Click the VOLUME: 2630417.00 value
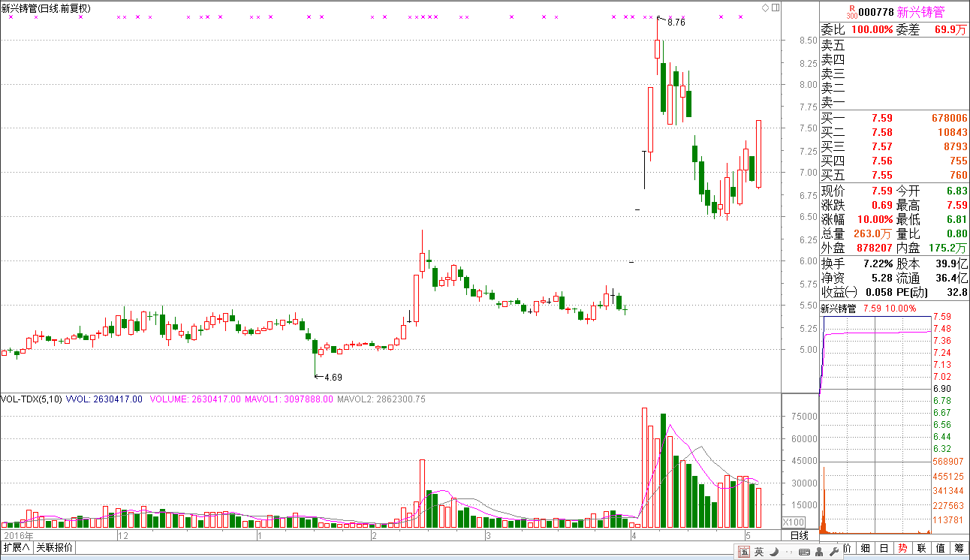 click(x=195, y=399)
